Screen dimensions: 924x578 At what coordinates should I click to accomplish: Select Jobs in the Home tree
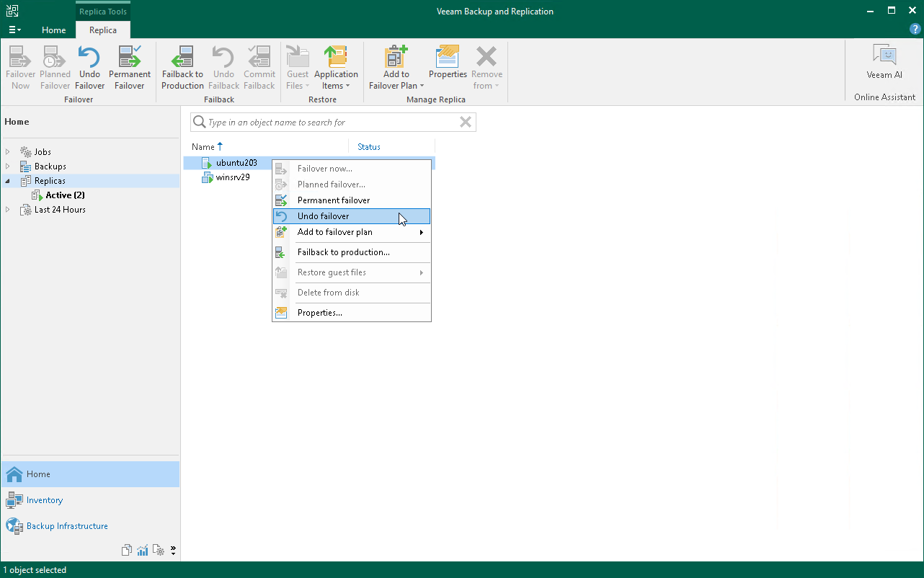click(x=43, y=152)
